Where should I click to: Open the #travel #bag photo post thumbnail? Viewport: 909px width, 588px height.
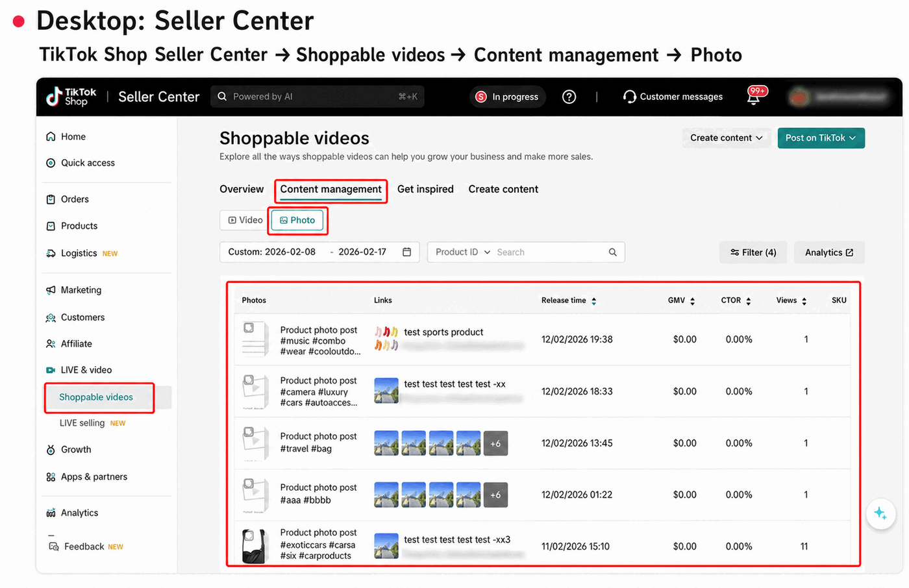255,443
